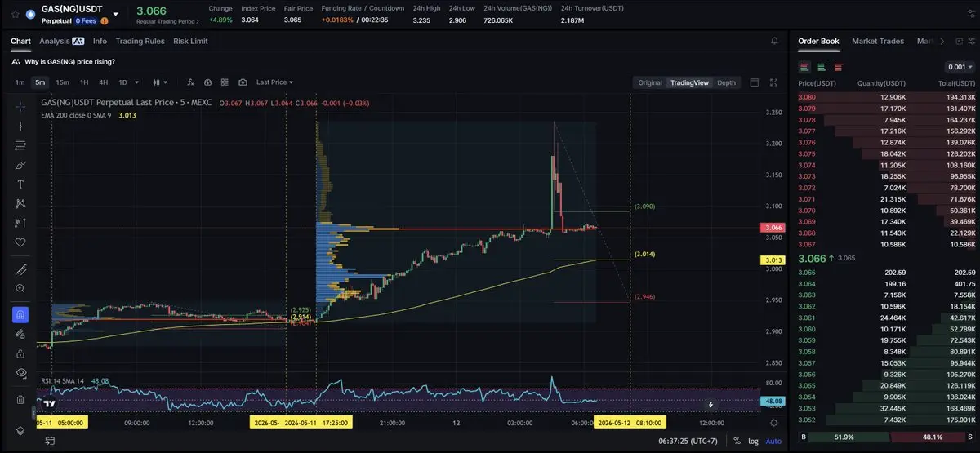Select the Text annotation tool

20,184
